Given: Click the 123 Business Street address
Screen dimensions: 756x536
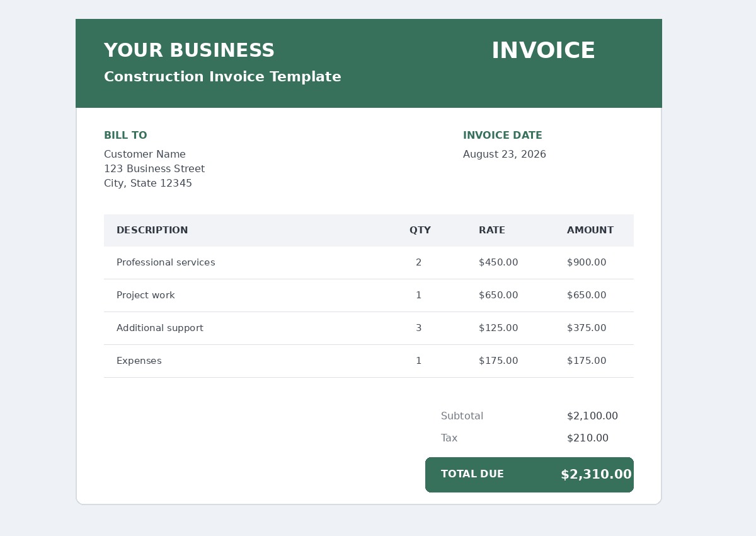Looking at the screenshot, I should tap(154, 169).
